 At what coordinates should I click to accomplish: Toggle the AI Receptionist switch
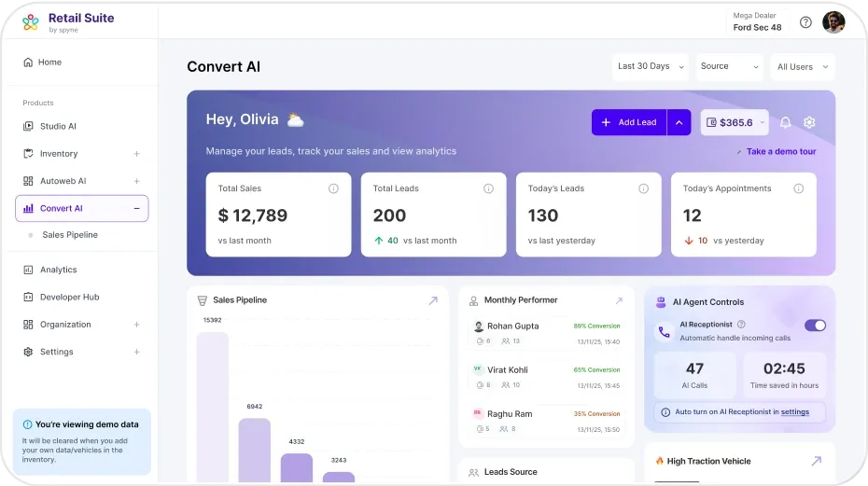(815, 326)
